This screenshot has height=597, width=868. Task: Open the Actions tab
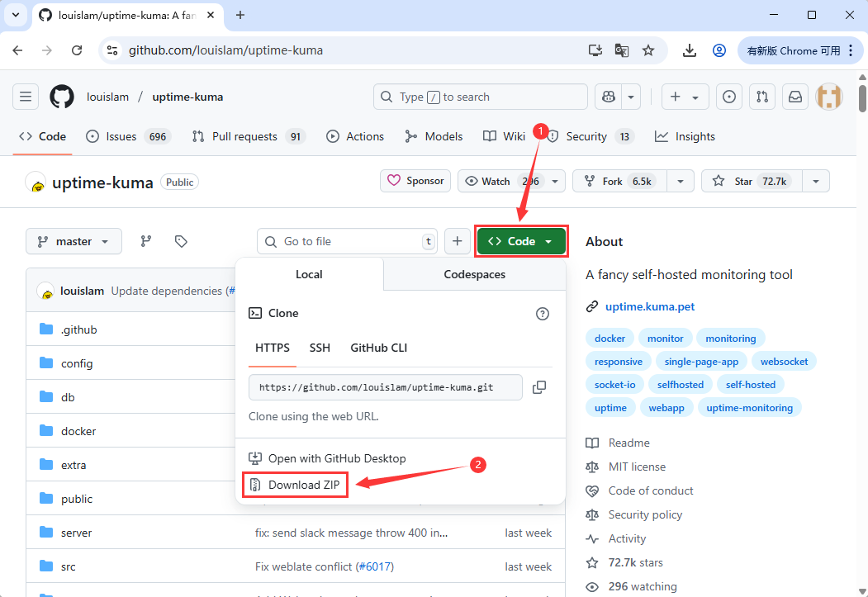(355, 137)
